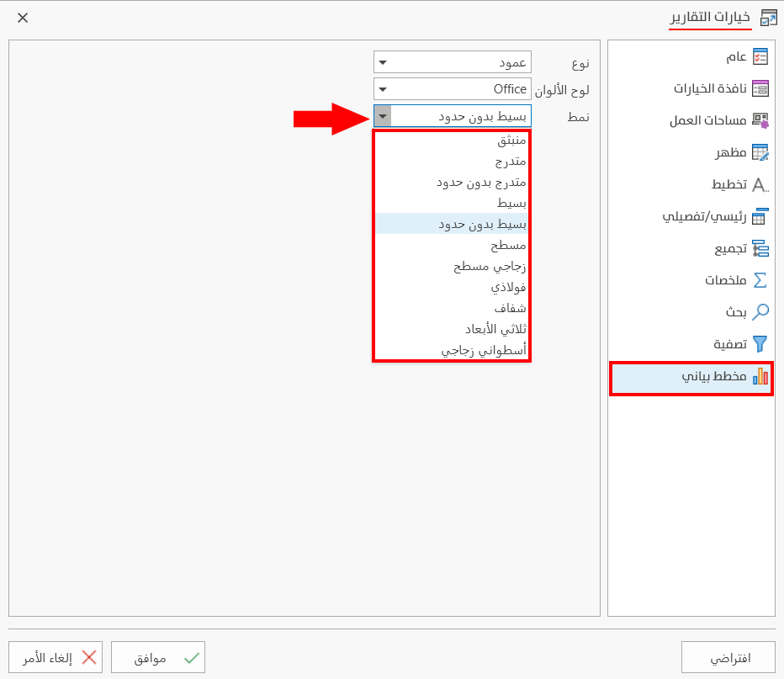Click the افتراضي (Default) button

[728, 657]
